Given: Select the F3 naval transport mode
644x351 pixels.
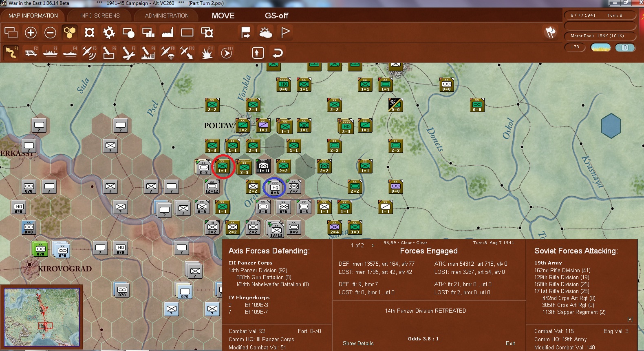Looking at the screenshot, I should tap(50, 53).
